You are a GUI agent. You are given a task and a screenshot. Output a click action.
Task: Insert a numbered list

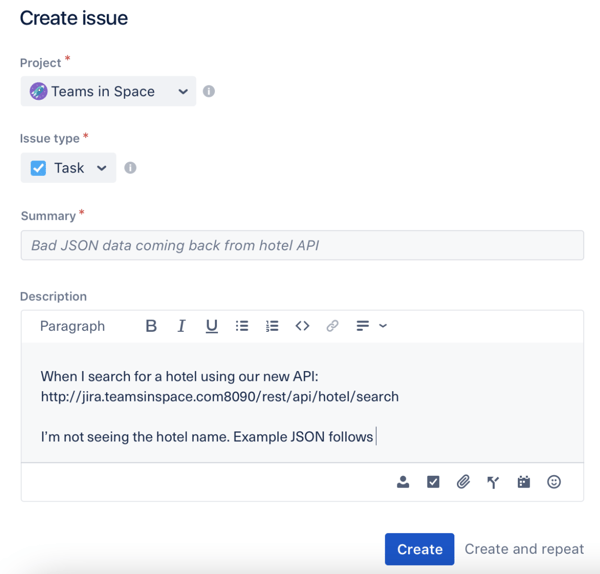(x=272, y=326)
